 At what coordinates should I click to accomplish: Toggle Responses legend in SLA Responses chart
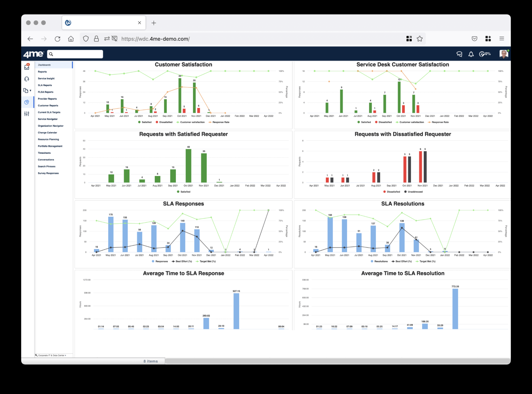click(160, 261)
